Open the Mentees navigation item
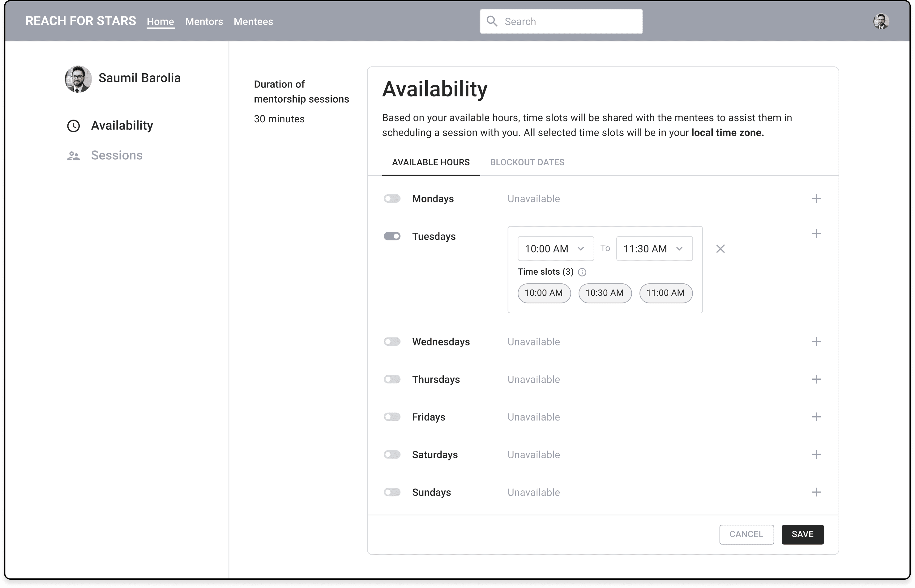 coord(253,22)
